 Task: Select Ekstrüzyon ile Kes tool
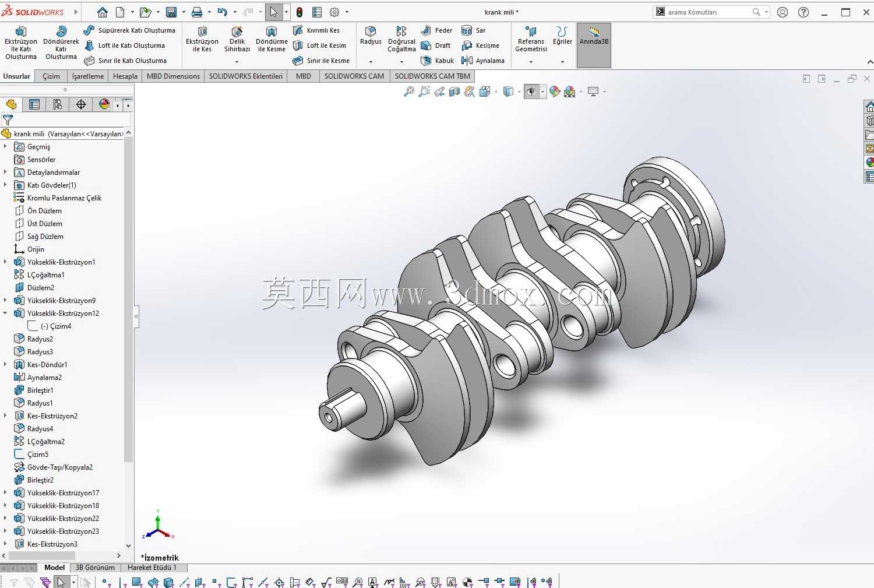click(202, 40)
